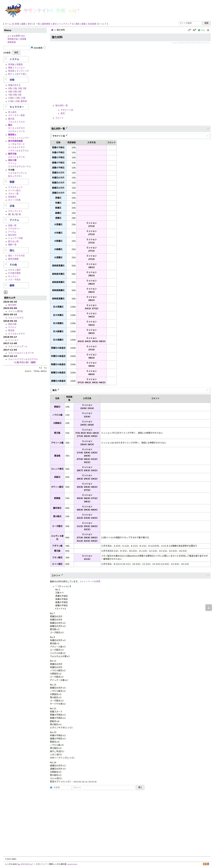Open 最終更新 in top navigation
The width and height of the screenshot is (214, 868).
(x=46, y=24)
